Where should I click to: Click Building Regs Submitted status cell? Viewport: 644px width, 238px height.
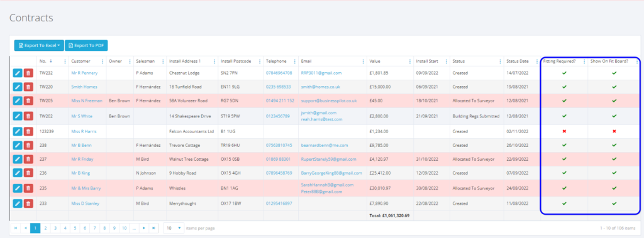[x=477, y=116]
